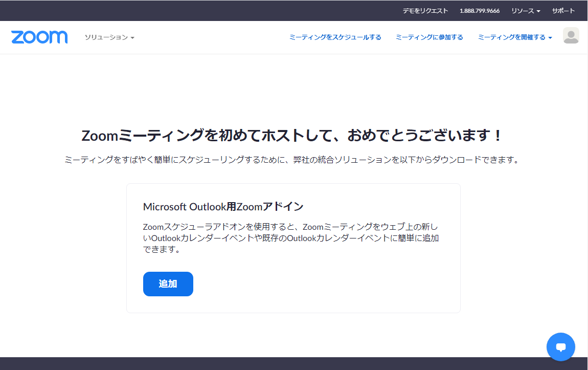Expand the リソース dropdown menu

[x=526, y=11]
